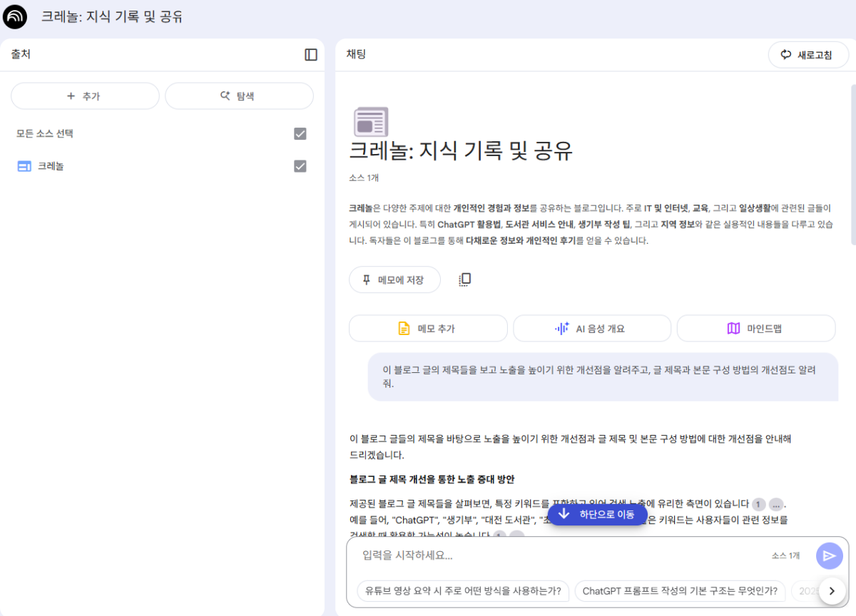
Task: Click the NotebookLM logo icon
Action: tap(15, 16)
